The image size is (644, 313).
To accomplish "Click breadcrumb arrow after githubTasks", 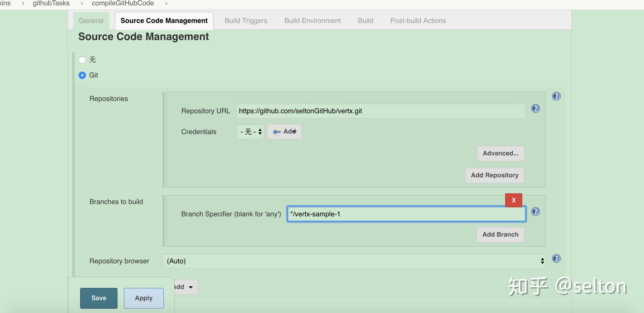I will coord(82,3).
